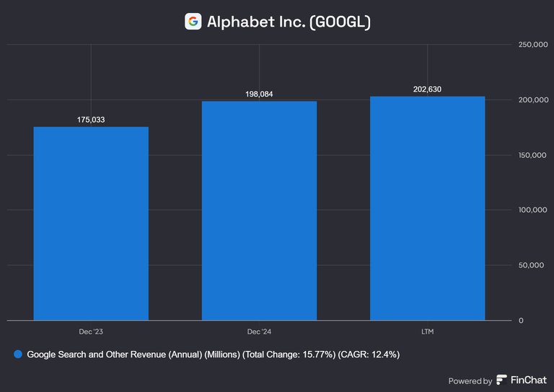Click the LTM axis label
The image size is (554, 392).
[427, 331]
